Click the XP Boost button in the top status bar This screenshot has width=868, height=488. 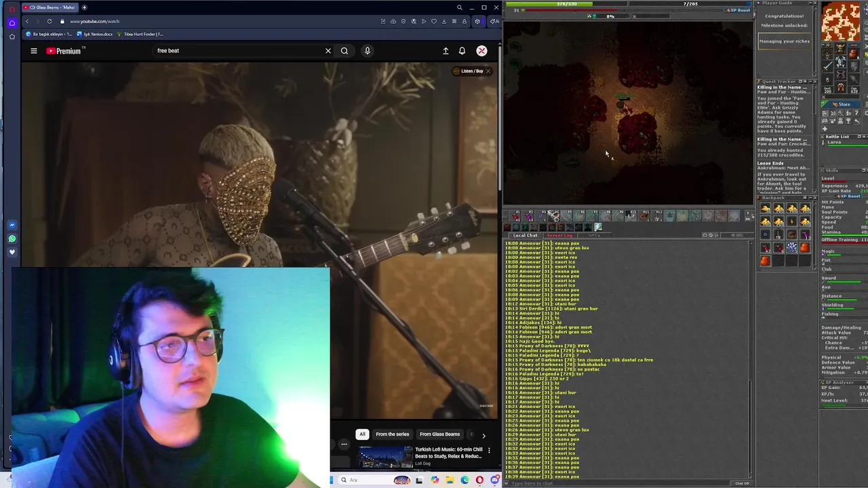coord(738,10)
